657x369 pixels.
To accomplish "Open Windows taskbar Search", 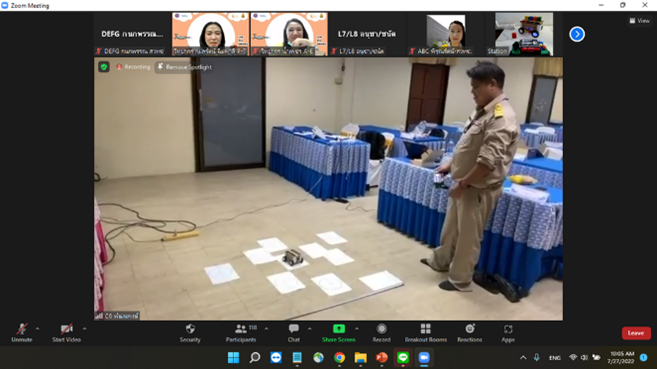I will pyautogui.click(x=254, y=357).
